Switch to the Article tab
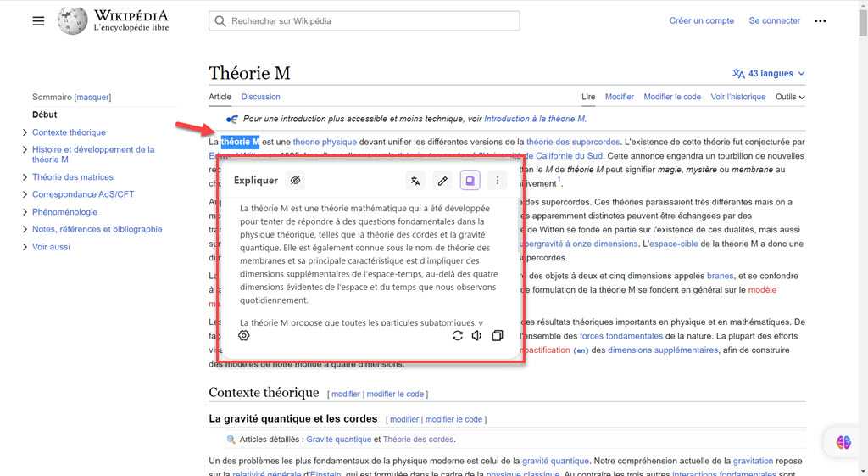 (x=220, y=97)
